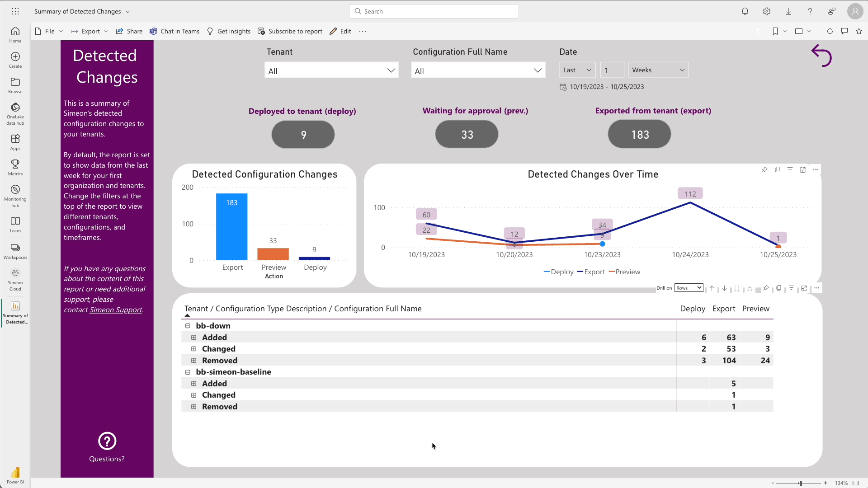Adjust the zoom slider at bottom right
Image resolution: width=868 pixels, height=488 pixels.
pos(800,483)
